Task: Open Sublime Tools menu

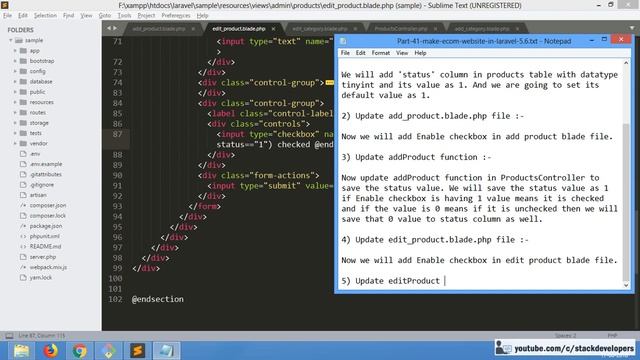Action: coord(124,16)
